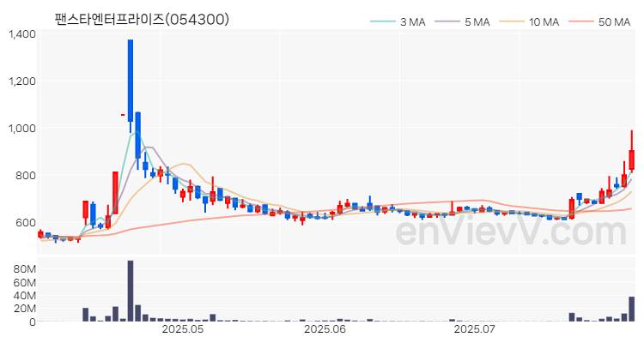
Task: Click the 80M volume axis label
Action: point(25,269)
